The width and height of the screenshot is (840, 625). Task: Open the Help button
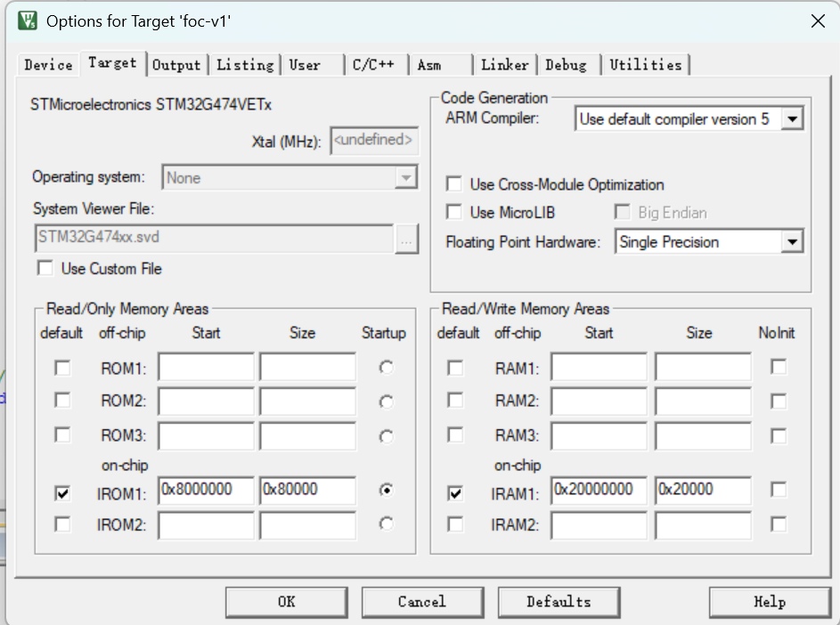pyautogui.click(x=770, y=602)
